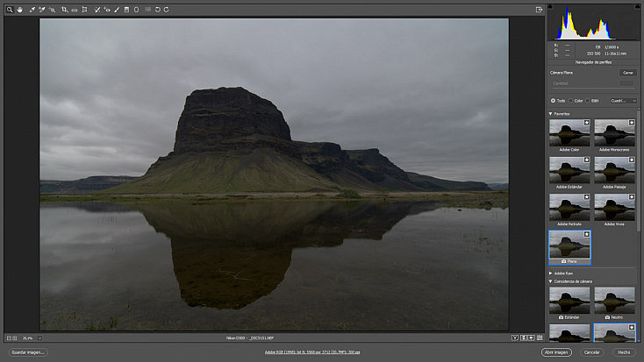Click the zoom percentage value field
Image resolution: width=644 pixels, height=362 pixels.
coord(28,338)
